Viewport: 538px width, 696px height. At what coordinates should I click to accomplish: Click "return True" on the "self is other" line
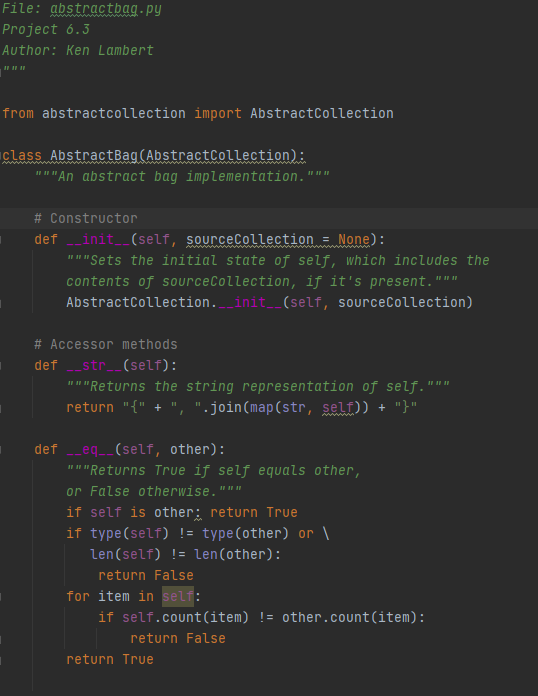point(253,513)
